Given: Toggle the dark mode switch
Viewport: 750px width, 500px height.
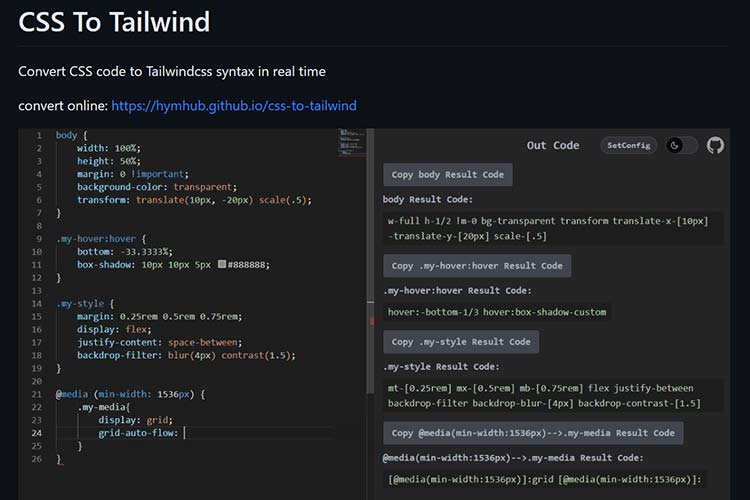Looking at the screenshot, I should (x=682, y=145).
